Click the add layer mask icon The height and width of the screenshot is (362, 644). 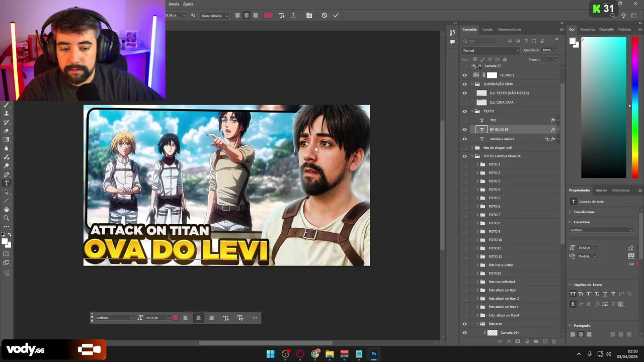pos(518,341)
